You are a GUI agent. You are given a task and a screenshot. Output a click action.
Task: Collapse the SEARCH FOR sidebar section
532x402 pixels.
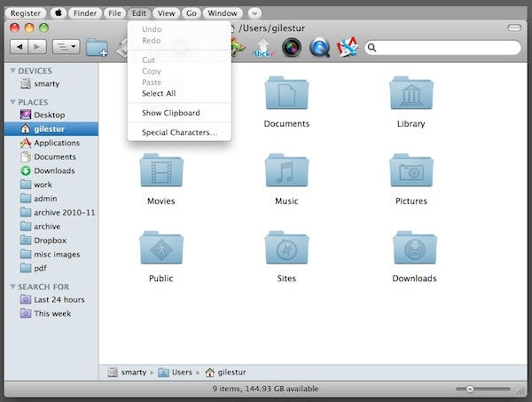(x=12, y=287)
